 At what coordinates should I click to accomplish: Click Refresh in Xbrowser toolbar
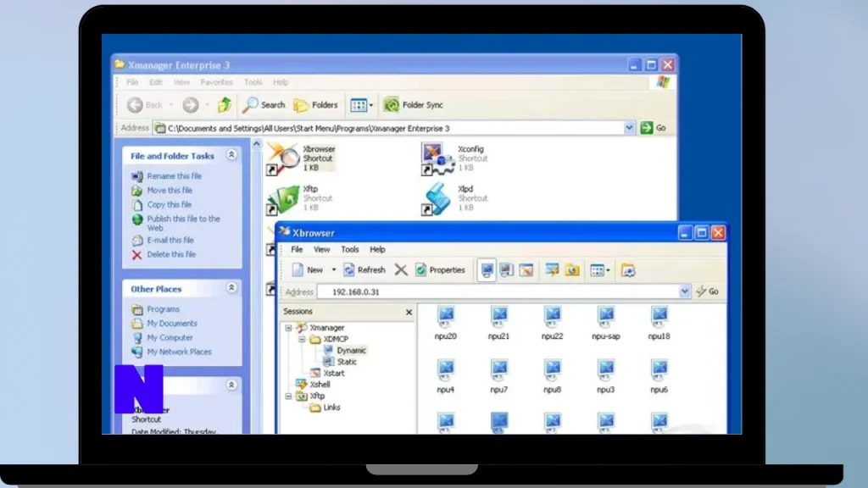[364, 270]
